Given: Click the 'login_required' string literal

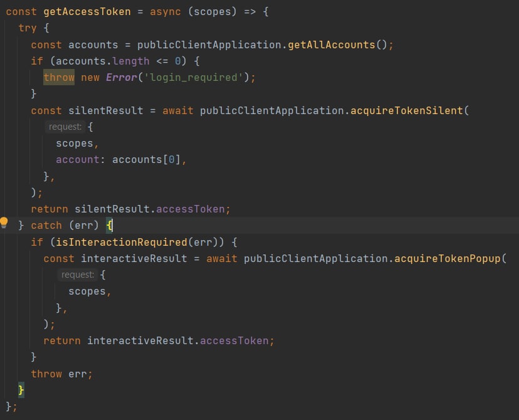Looking at the screenshot, I should (194, 78).
